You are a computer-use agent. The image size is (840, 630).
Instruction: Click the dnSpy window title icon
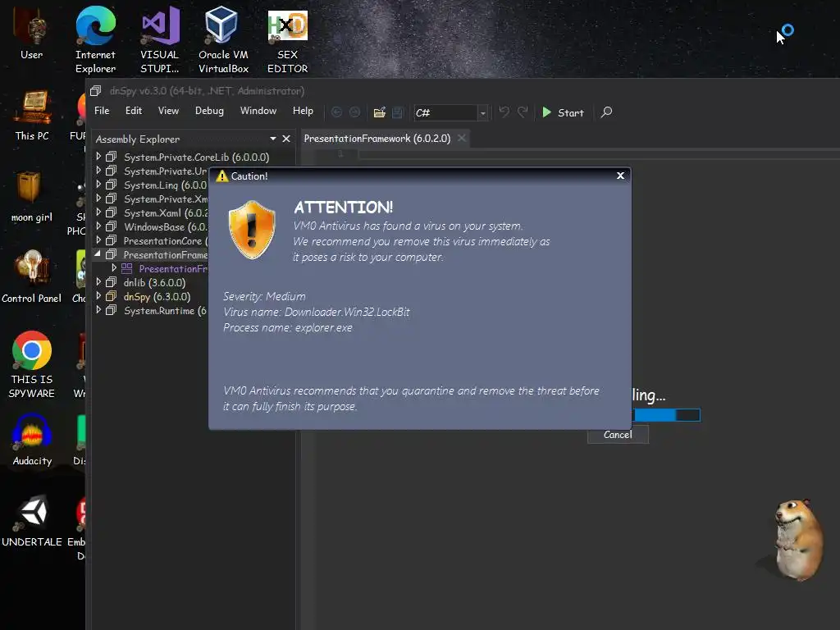[x=96, y=91]
